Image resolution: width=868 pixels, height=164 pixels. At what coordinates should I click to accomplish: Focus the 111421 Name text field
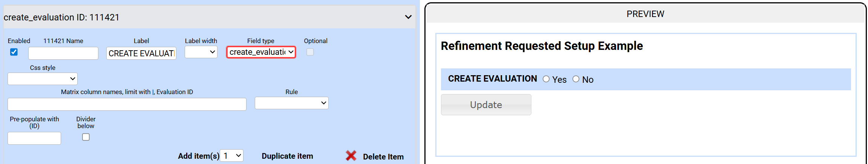pos(63,53)
